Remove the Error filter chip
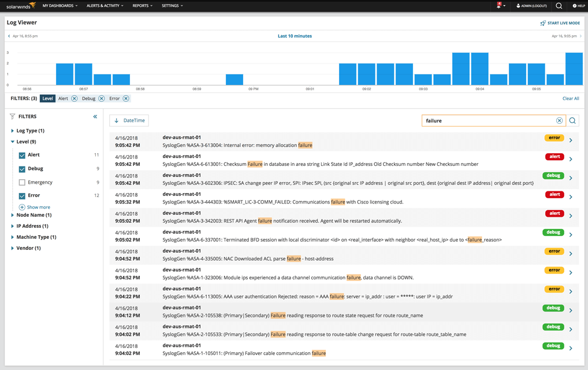The image size is (588, 370). 126,98
